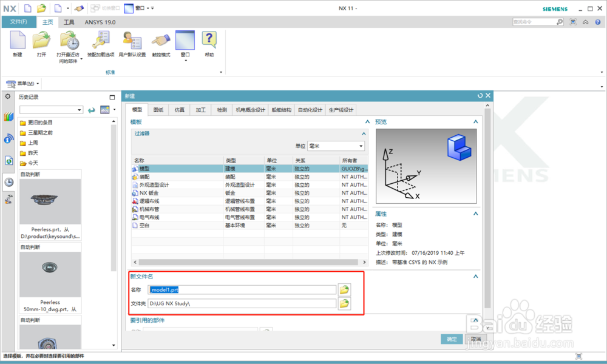Sort templates by 名称 column header
This screenshot has width=607, height=364.
pyautogui.click(x=177, y=160)
